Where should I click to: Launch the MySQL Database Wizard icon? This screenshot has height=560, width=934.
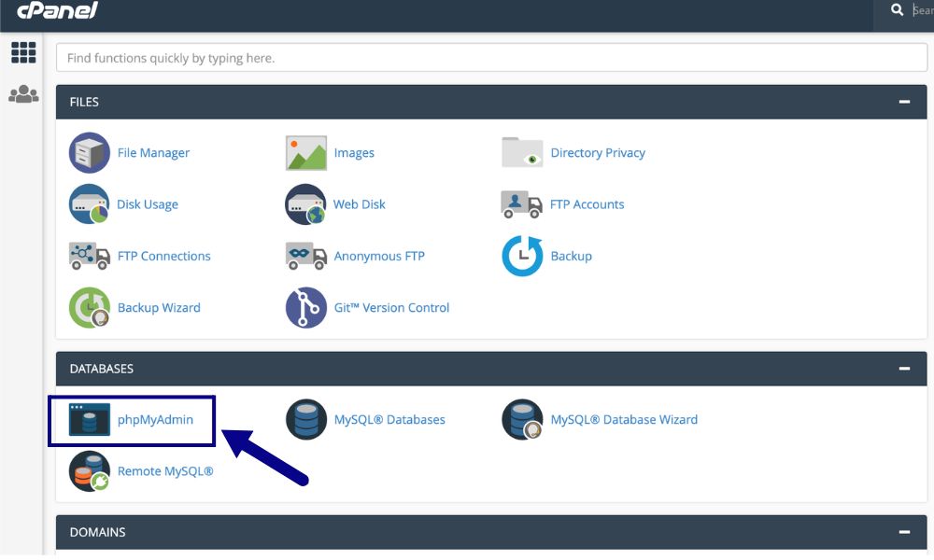point(522,420)
